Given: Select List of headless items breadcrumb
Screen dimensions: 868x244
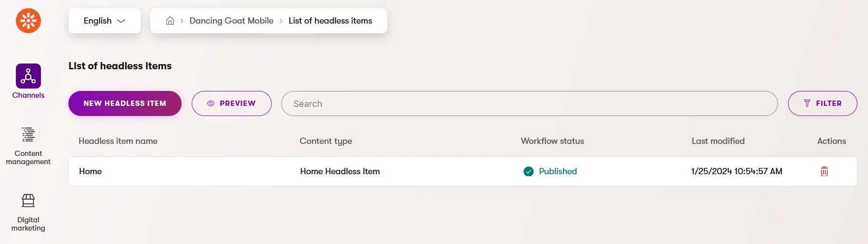Looking at the screenshot, I should pos(330,21).
